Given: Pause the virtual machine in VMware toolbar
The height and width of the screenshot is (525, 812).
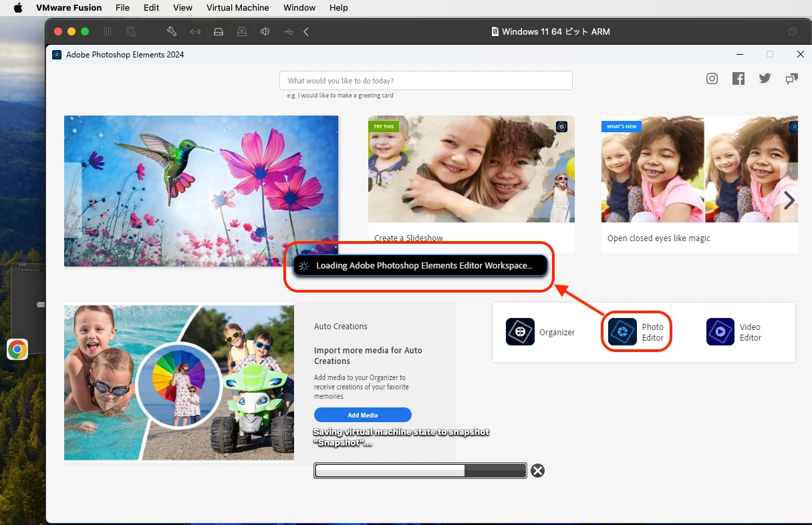Looking at the screenshot, I should [x=108, y=31].
